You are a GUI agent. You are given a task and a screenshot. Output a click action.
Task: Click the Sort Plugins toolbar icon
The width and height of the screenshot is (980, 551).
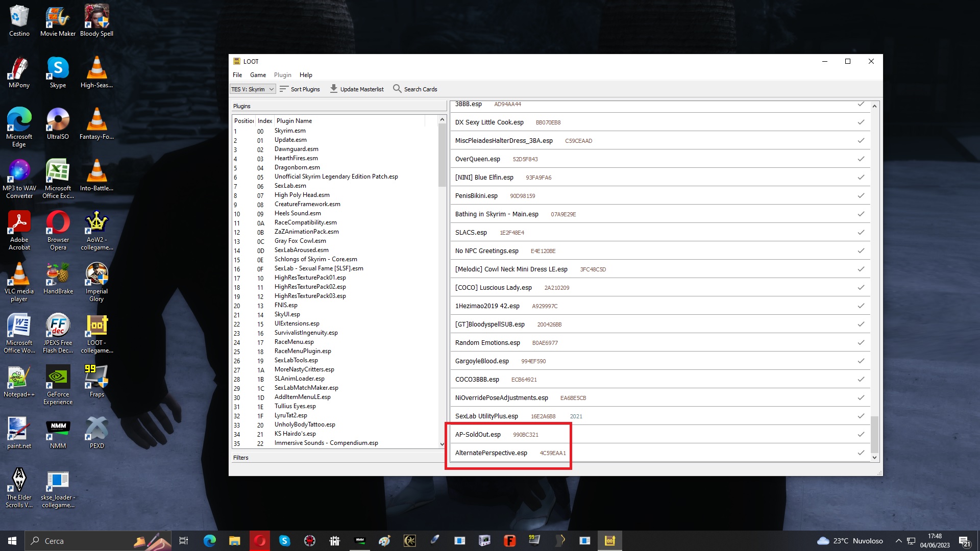[x=284, y=89]
